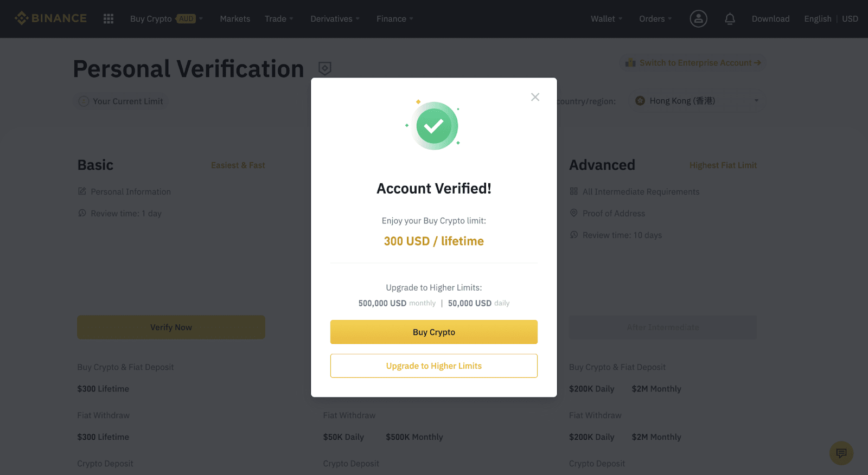Open the apps grid menu icon
Viewport: 868px width, 475px height.
(108, 19)
